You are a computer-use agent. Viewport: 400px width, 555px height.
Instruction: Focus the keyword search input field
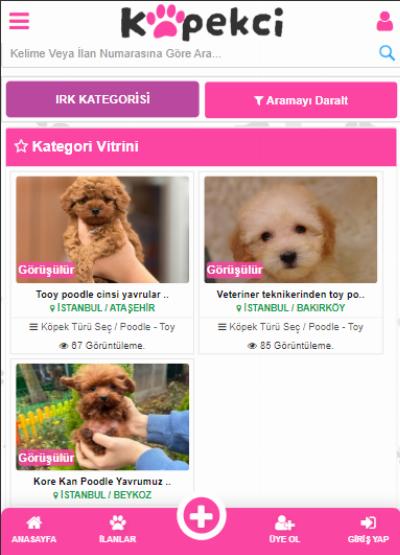click(191, 53)
